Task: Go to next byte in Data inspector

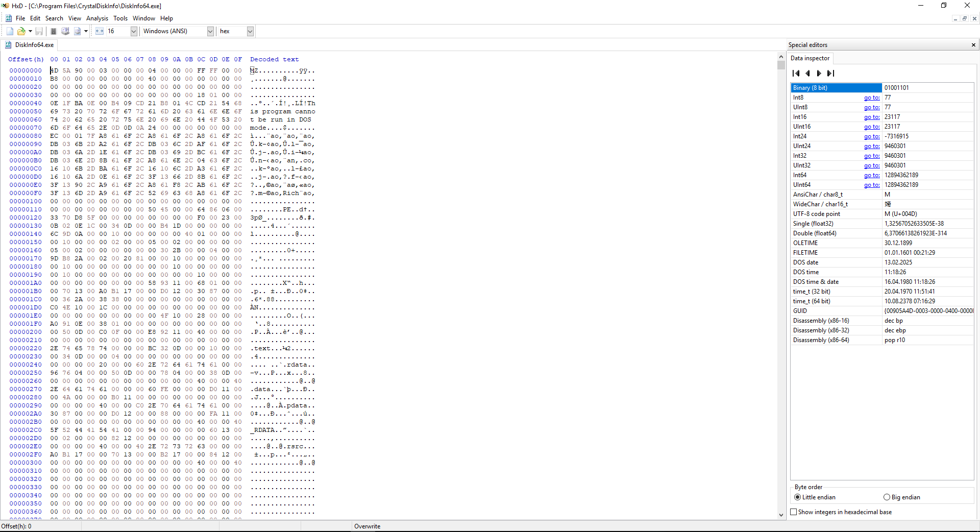Action: tap(819, 74)
